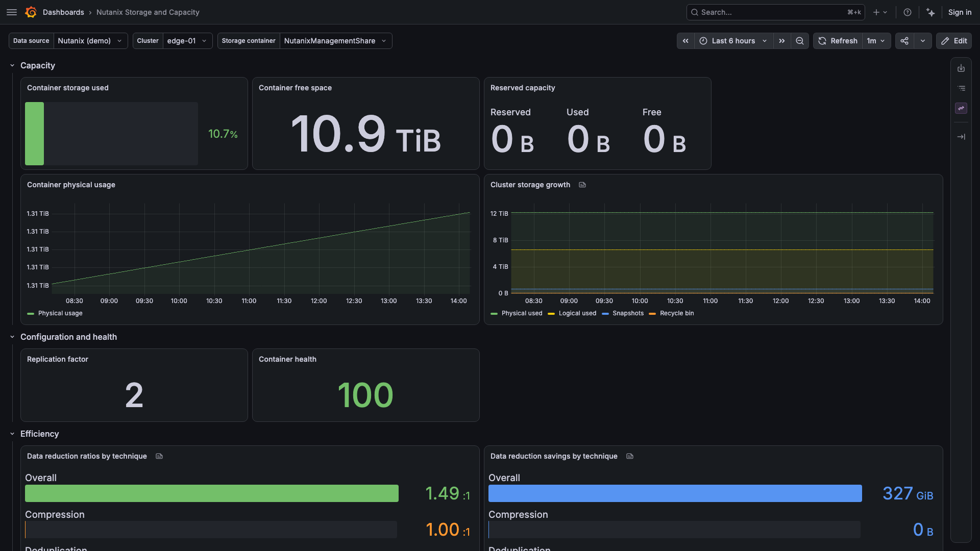Open the Last 6 hours time picker
This screenshot has height=551, width=980.
(x=734, y=41)
